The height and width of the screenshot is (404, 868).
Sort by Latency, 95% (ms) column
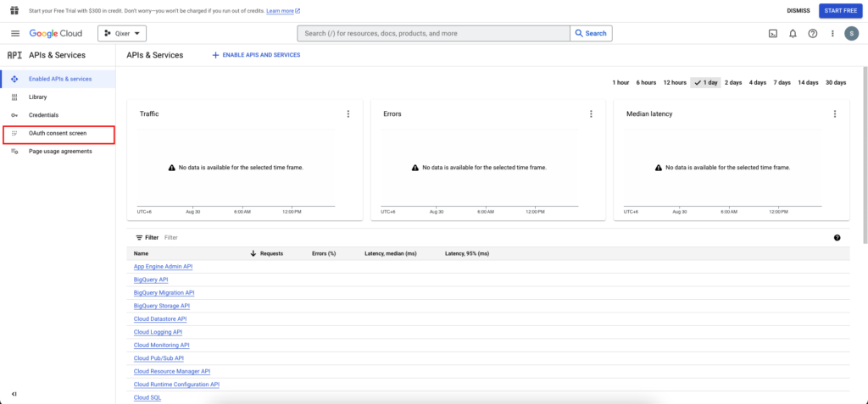coord(467,253)
